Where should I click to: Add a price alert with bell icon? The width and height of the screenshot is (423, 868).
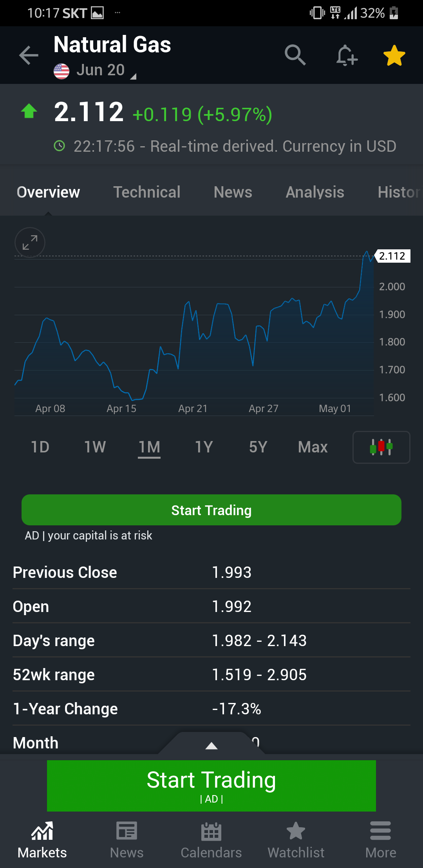point(347,55)
